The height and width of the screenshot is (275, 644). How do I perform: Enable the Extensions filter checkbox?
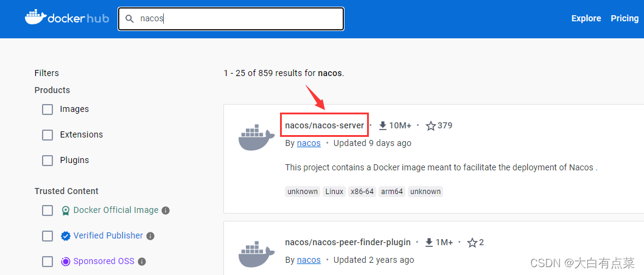pyautogui.click(x=47, y=135)
